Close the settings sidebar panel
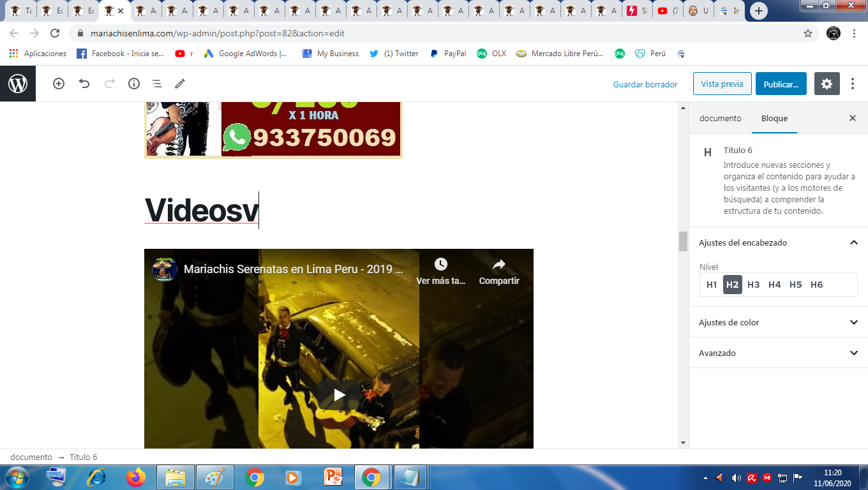The height and width of the screenshot is (490, 868). coord(852,118)
